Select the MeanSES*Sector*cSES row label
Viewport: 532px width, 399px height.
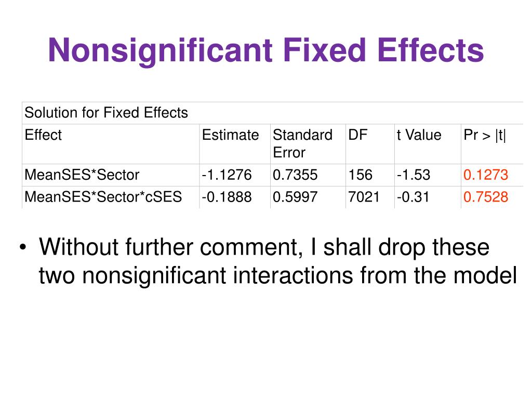(x=103, y=197)
